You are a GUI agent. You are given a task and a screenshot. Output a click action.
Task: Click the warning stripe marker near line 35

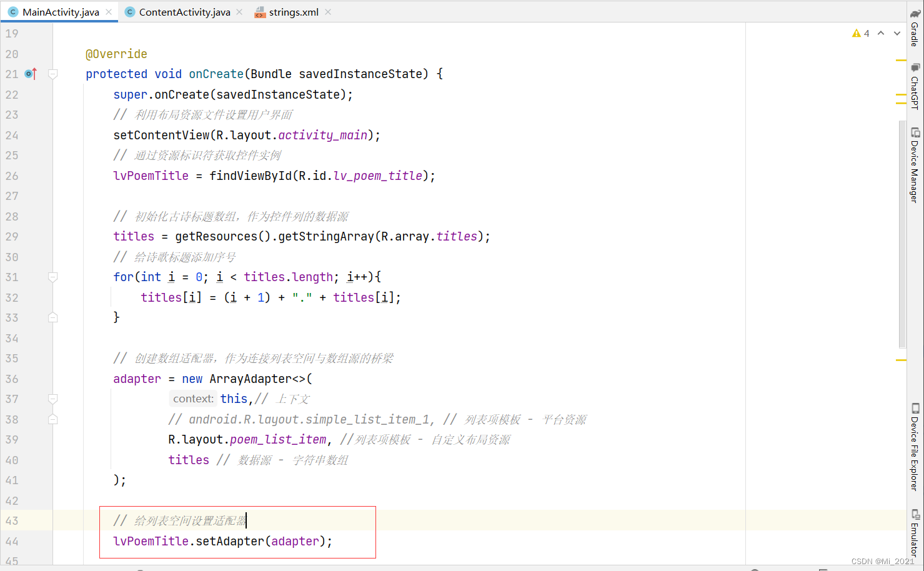point(901,360)
